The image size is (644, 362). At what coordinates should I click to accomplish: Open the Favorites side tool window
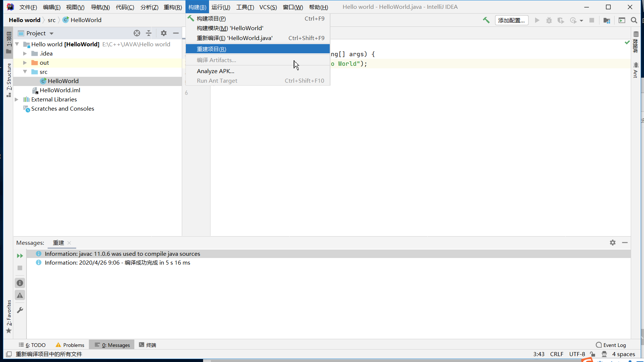pyautogui.click(x=9, y=317)
